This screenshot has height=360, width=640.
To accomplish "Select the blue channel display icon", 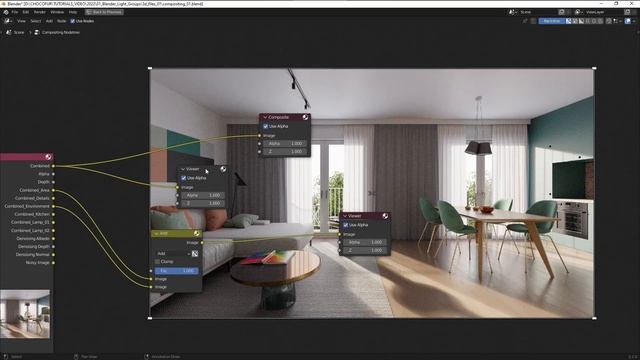I will pos(600,21).
